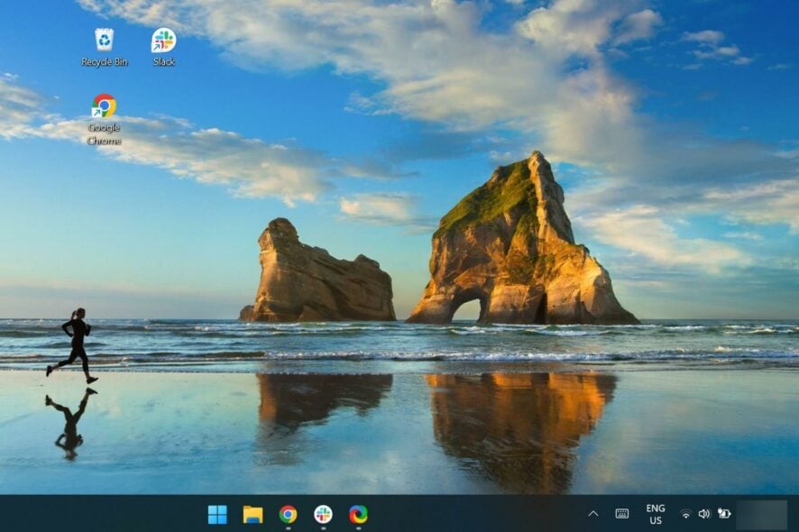Open the Wi-Fi network settings icon
This screenshot has height=532, width=799.
[686, 514]
